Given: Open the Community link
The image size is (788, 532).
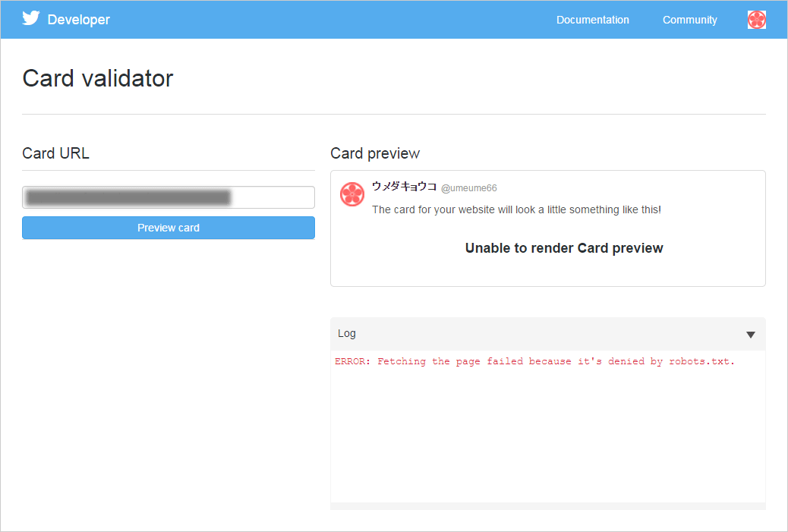Looking at the screenshot, I should point(689,20).
